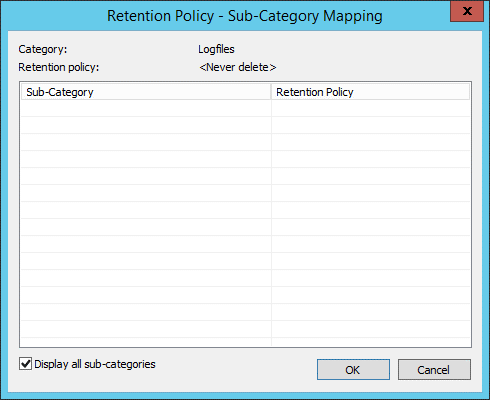Click the Retention policy: label
490x400 pixels.
click(x=59, y=67)
